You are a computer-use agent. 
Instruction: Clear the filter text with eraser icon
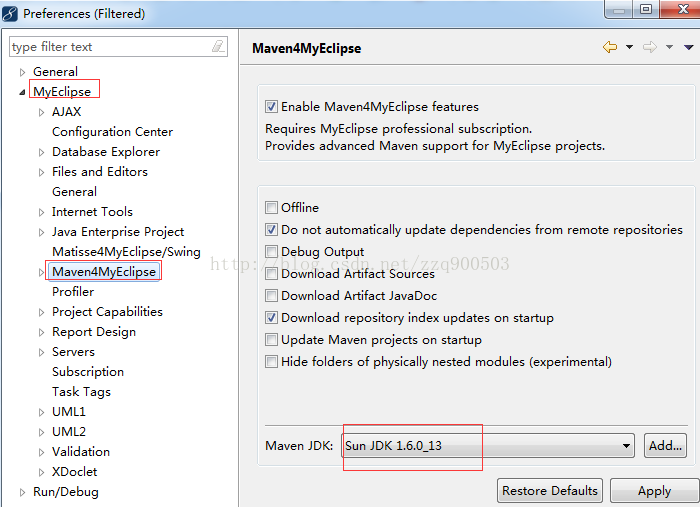[218, 46]
